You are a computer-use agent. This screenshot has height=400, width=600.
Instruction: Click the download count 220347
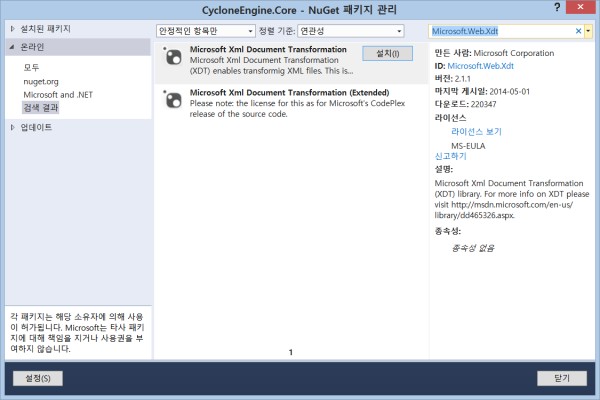pyautogui.click(x=483, y=104)
